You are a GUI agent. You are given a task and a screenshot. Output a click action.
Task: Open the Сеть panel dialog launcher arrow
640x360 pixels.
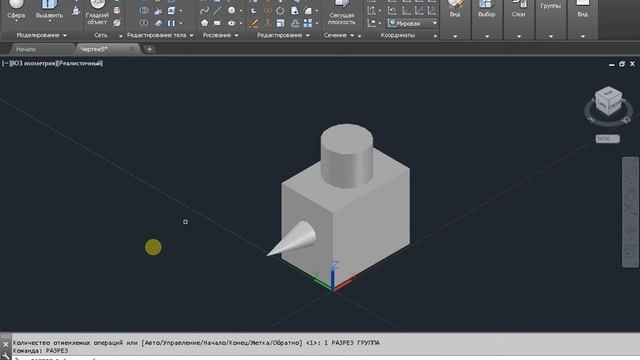point(120,36)
